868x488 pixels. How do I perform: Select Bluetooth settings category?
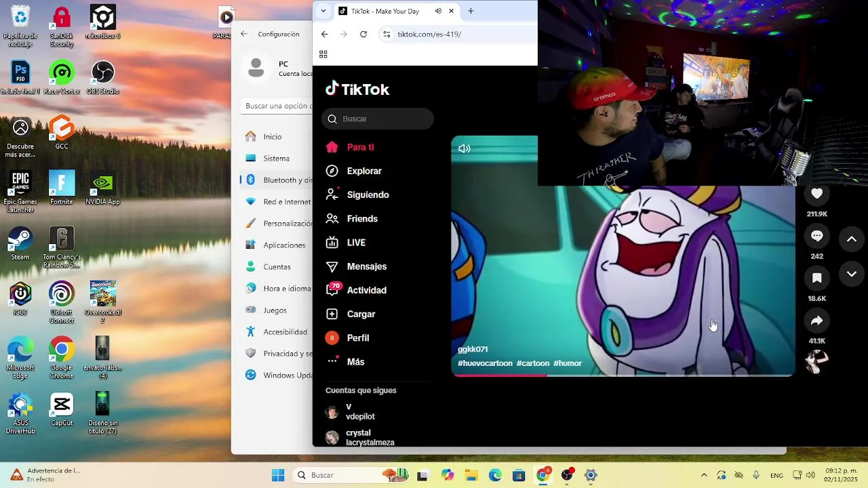pyautogui.click(x=276, y=180)
